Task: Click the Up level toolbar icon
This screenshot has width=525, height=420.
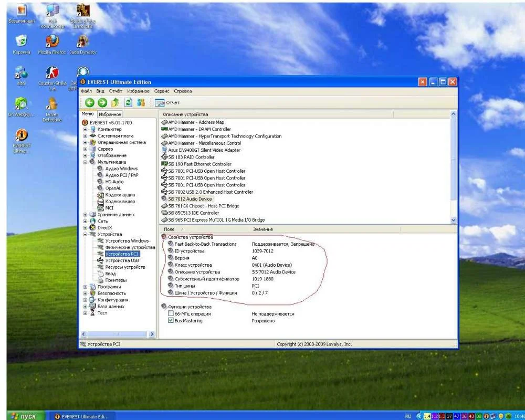Action: tap(115, 103)
